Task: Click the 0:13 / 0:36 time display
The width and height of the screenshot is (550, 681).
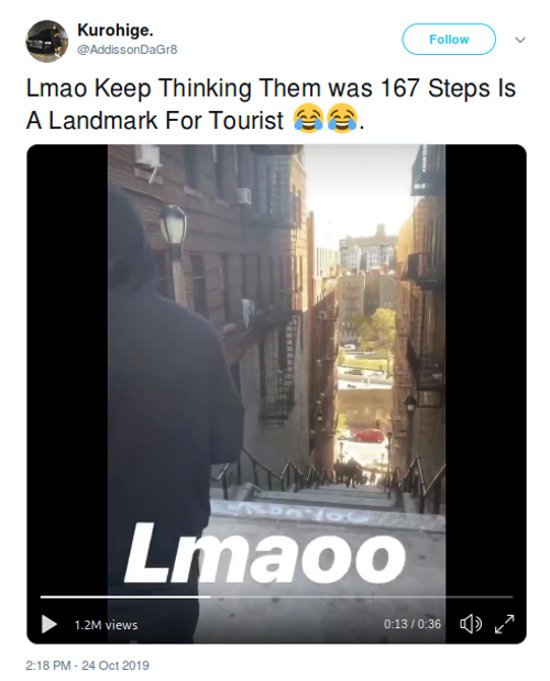Action: tap(412, 624)
